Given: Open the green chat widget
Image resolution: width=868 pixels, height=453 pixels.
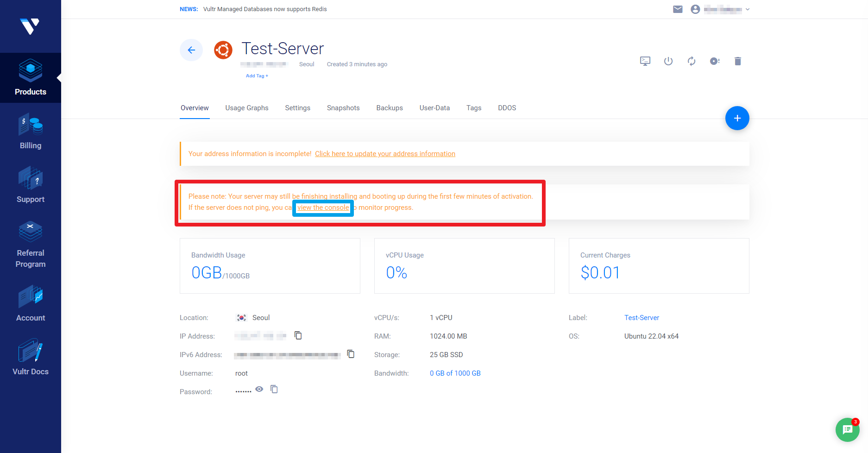Looking at the screenshot, I should 848,430.
